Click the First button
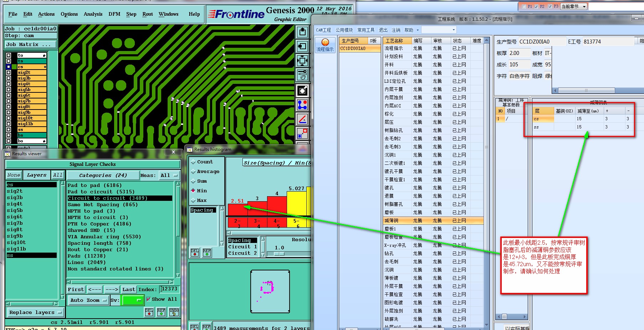This screenshot has height=330, width=644. pos(76,289)
